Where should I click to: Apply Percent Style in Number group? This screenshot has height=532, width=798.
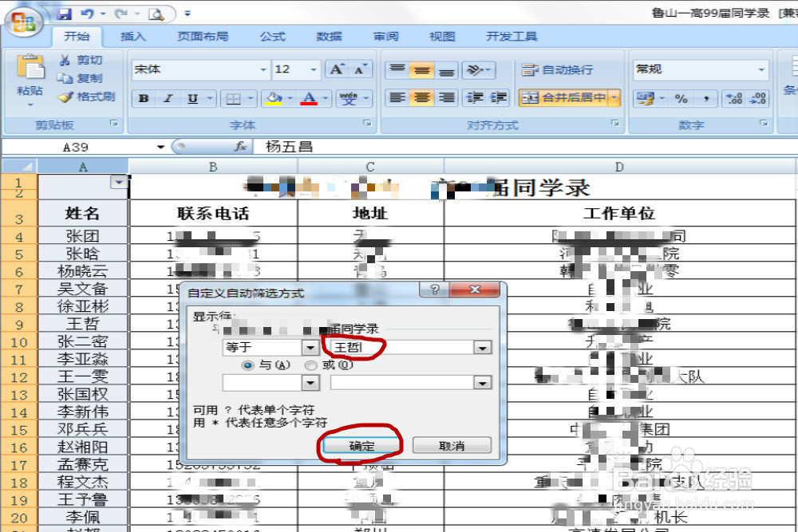(680, 97)
